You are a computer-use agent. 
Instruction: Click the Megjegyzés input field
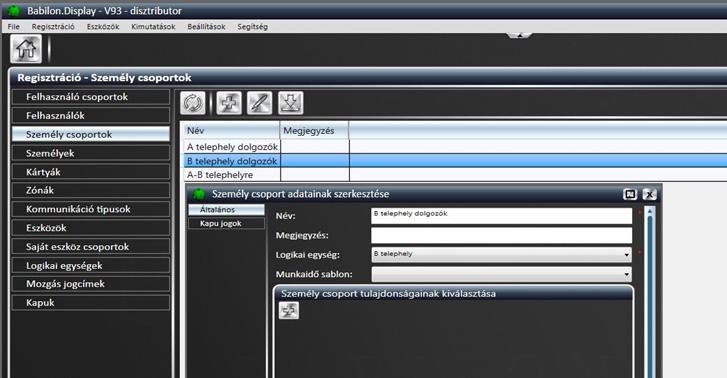click(x=502, y=235)
